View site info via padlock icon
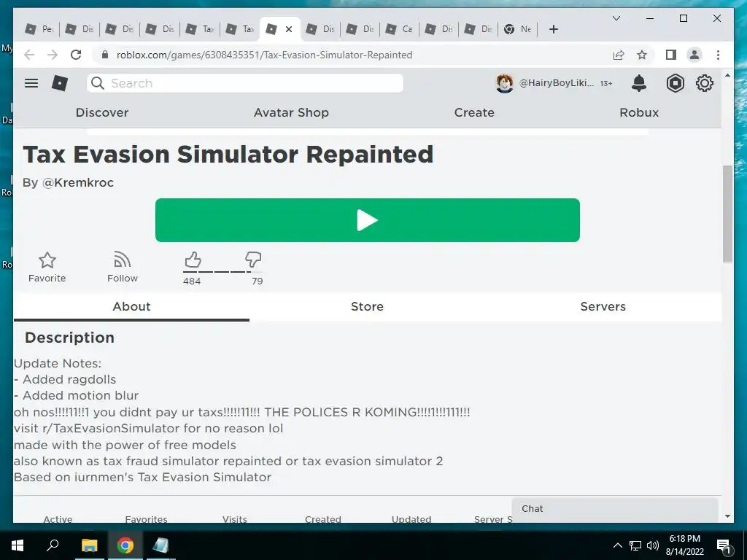 (x=105, y=55)
